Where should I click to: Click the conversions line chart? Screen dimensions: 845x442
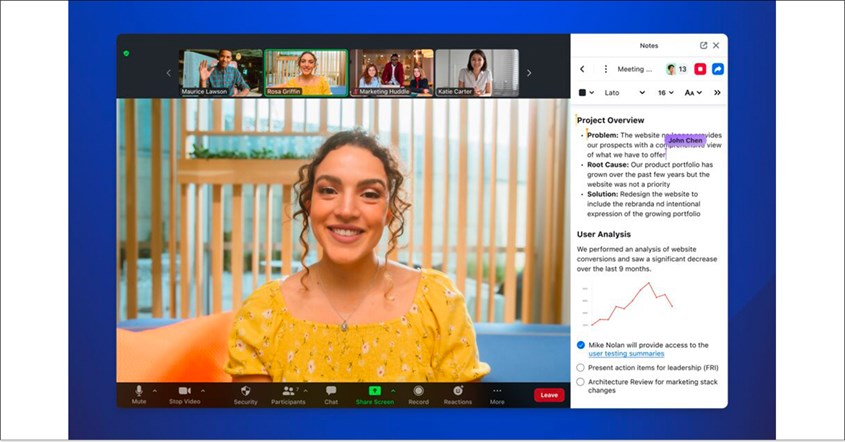pyautogui.click(x=628, y=305)
